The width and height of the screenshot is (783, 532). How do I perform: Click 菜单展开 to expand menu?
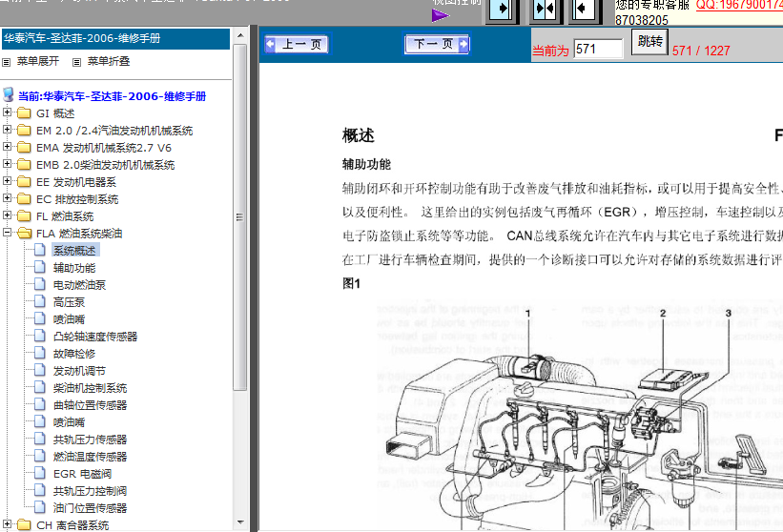38,61
